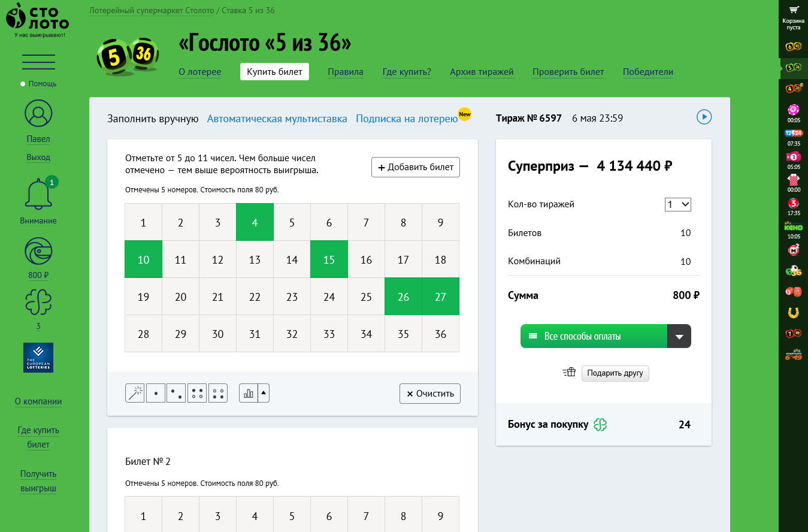Open the Где купить? tab

click(407, 72)
